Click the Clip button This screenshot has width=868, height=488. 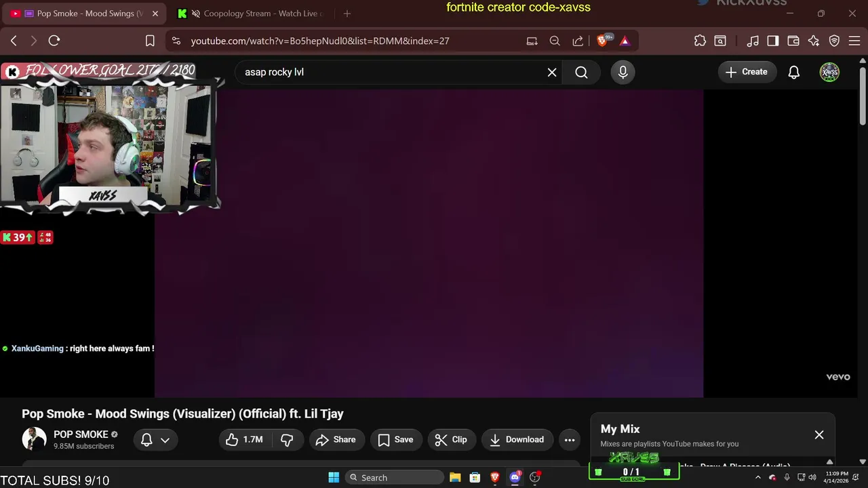coord(452,440)
